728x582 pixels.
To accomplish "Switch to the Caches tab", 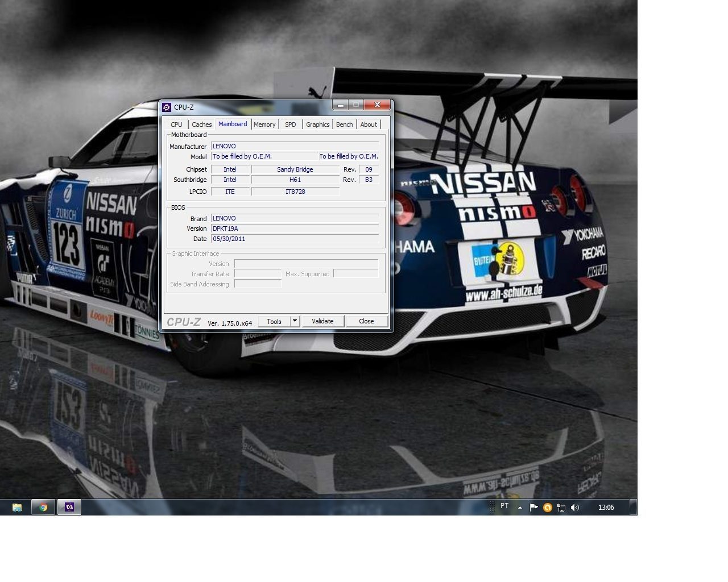I will (x=201, y=124).
